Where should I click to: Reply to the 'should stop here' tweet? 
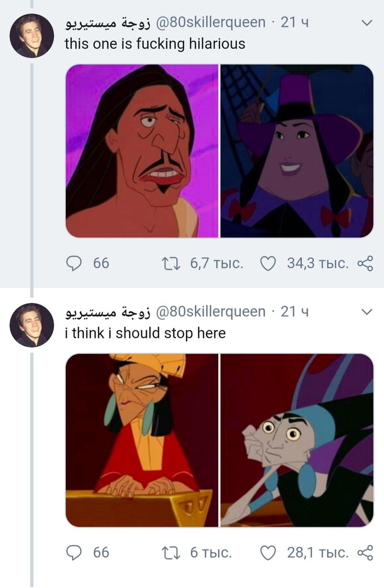pos(74,552)
